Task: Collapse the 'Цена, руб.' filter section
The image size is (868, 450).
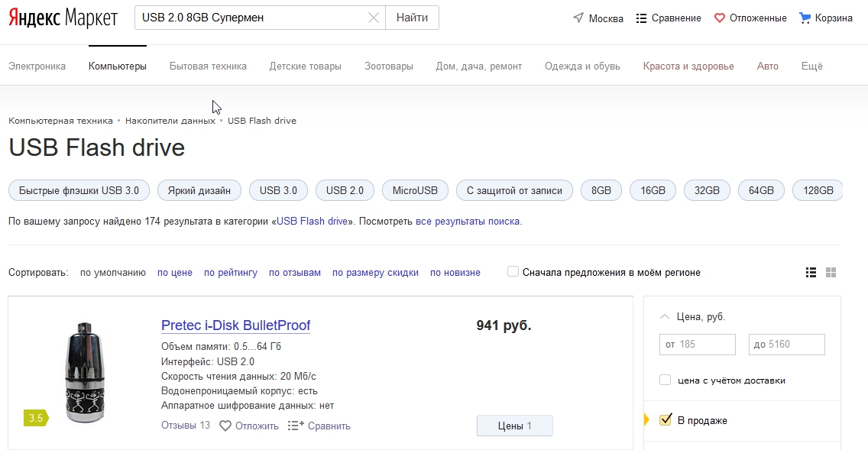Action: 664,317
